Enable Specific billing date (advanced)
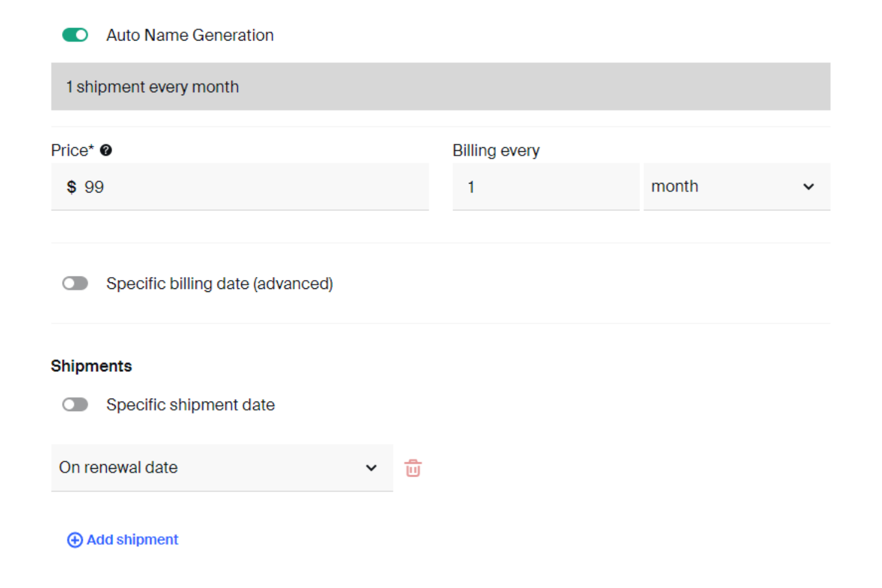The image size is (882, 588). point(75,283)
